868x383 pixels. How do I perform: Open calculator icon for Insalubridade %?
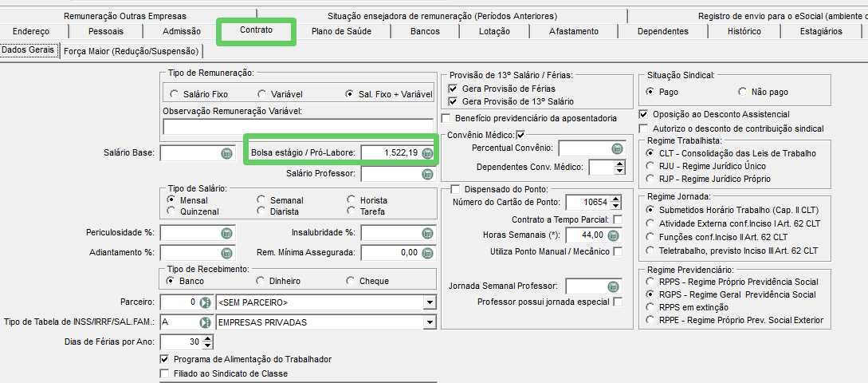(427, 233)
